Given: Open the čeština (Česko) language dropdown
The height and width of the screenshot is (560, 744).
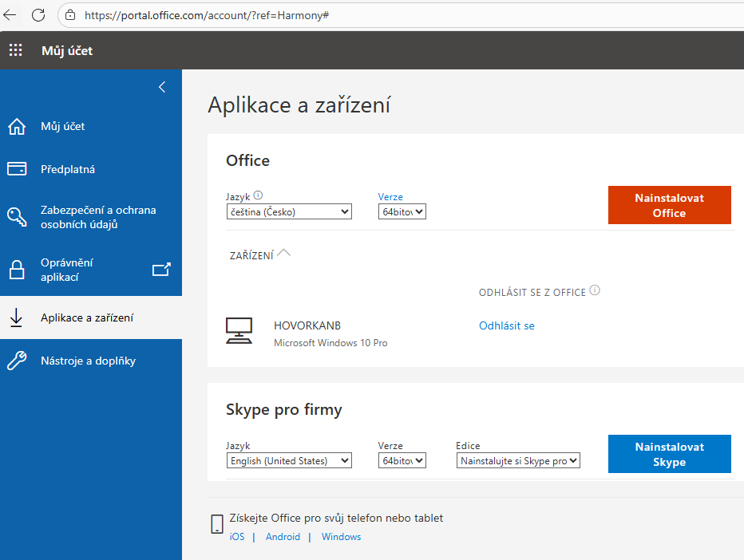Looking at the screenshot, I should [x=289, y=211].
